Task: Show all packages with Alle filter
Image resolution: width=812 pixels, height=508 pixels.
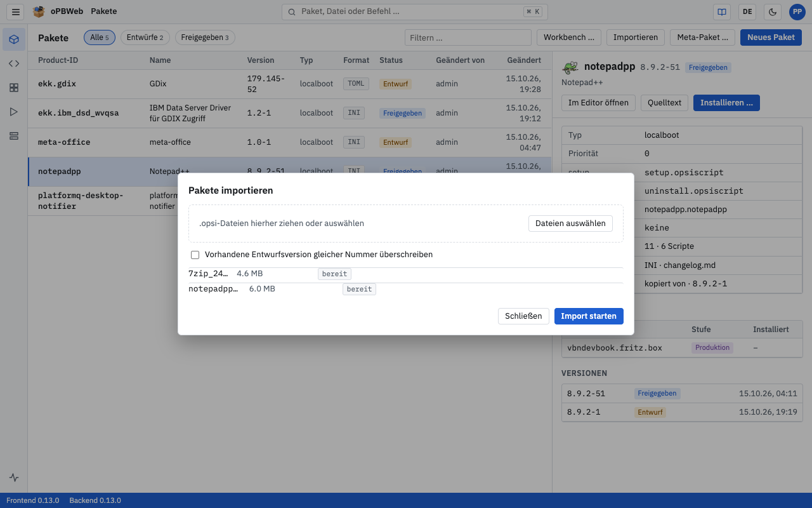Action: coord(100,37)
